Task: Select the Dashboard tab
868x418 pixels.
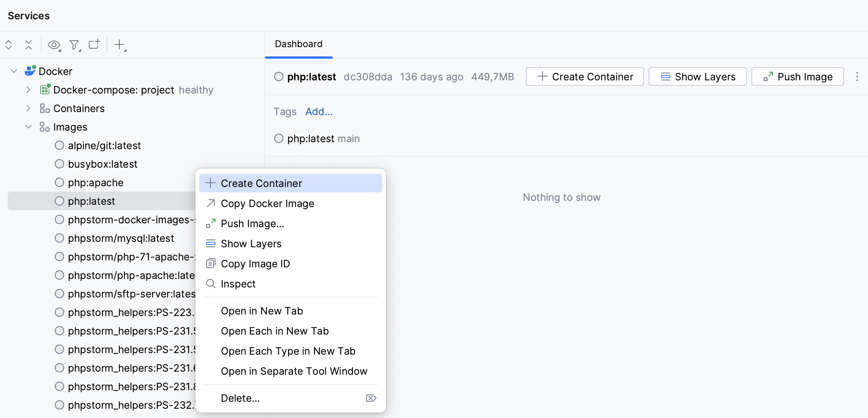Action: (x=298, y=44)
